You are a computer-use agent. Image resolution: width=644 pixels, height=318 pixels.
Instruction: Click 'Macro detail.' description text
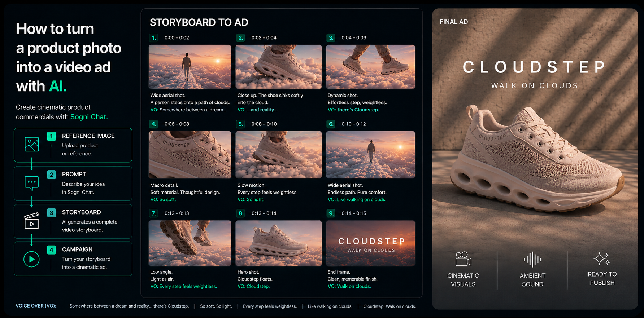coord(164,185)
